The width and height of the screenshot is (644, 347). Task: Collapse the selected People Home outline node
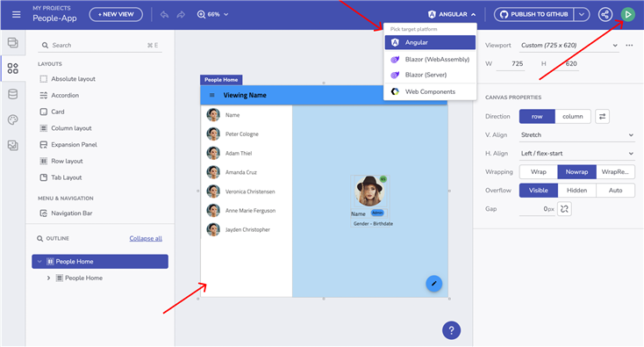click(x=39, y=262)
